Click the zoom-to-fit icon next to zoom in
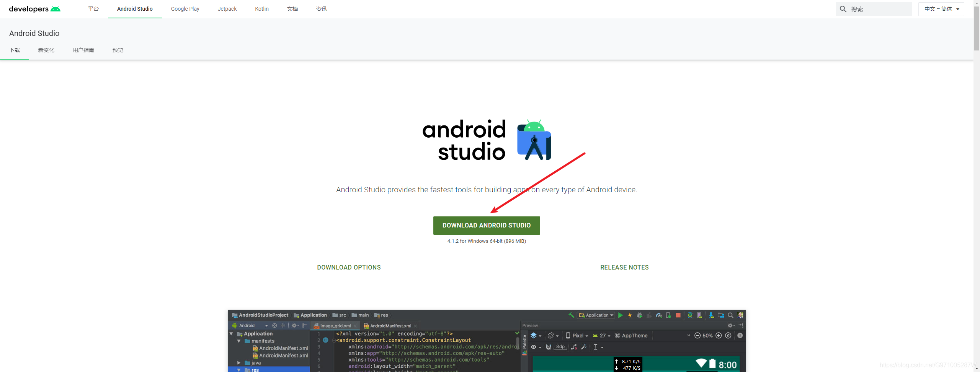The width and height of the screenshot is (980, 372). [x=728, y=335]
